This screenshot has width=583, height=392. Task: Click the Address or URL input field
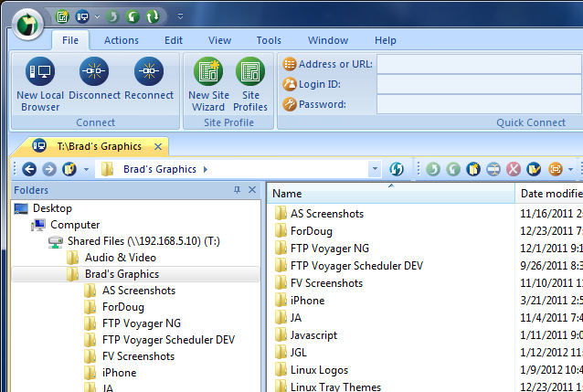pyautogui.click(x=480, y=64)
